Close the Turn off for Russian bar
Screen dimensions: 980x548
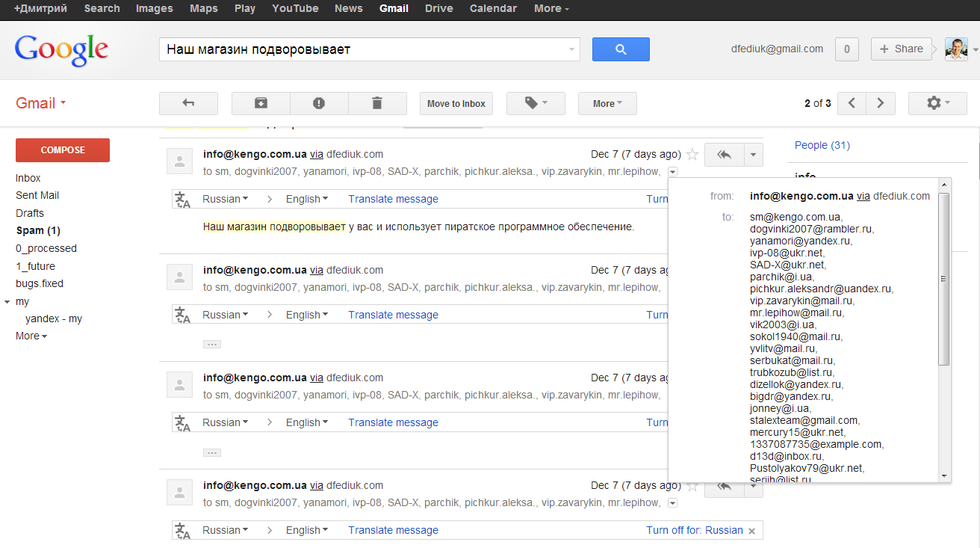751,531
